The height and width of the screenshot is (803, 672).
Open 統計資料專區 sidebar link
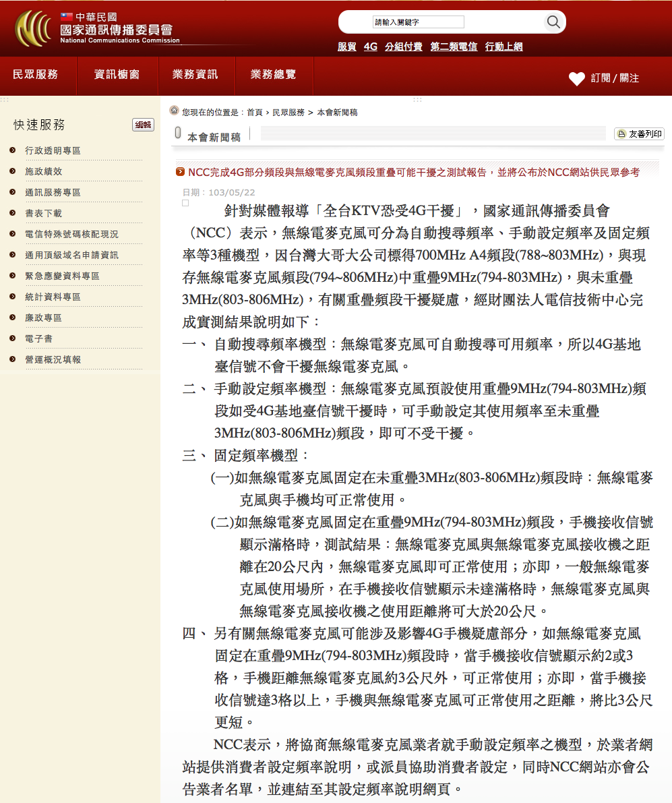(x=53, y=297)
